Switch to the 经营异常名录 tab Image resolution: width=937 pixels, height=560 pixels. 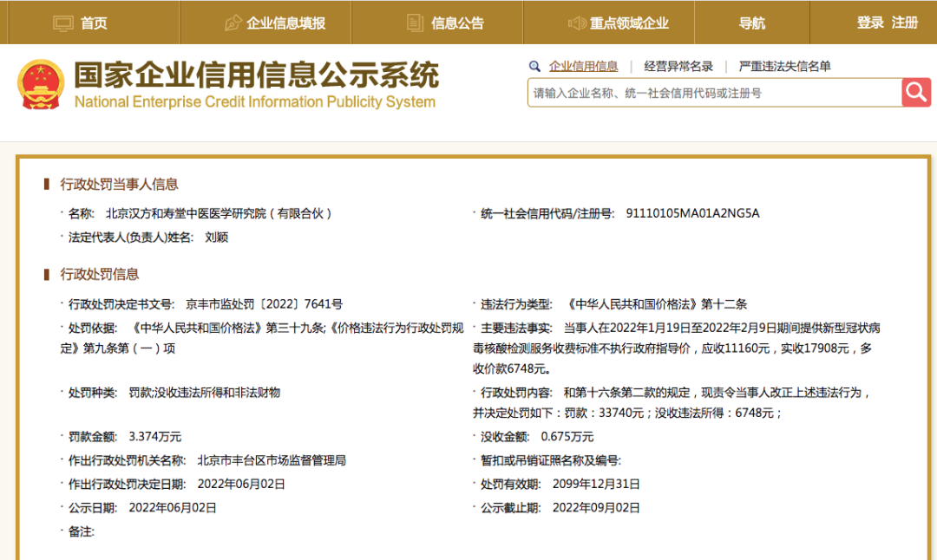[x=678, y=65]
